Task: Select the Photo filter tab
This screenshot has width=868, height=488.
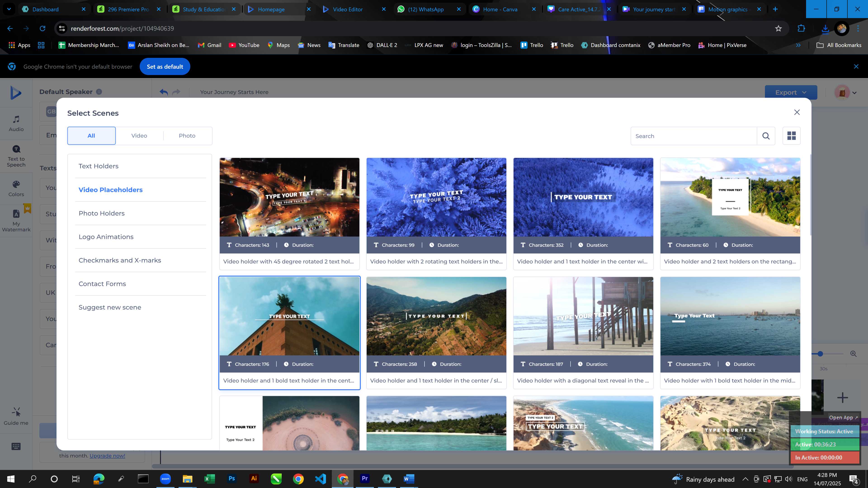Action: 187,136
